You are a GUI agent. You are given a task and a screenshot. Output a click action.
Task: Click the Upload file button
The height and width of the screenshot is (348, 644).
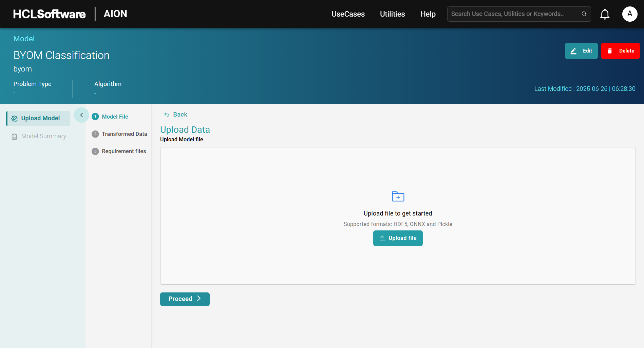(398, 238)
